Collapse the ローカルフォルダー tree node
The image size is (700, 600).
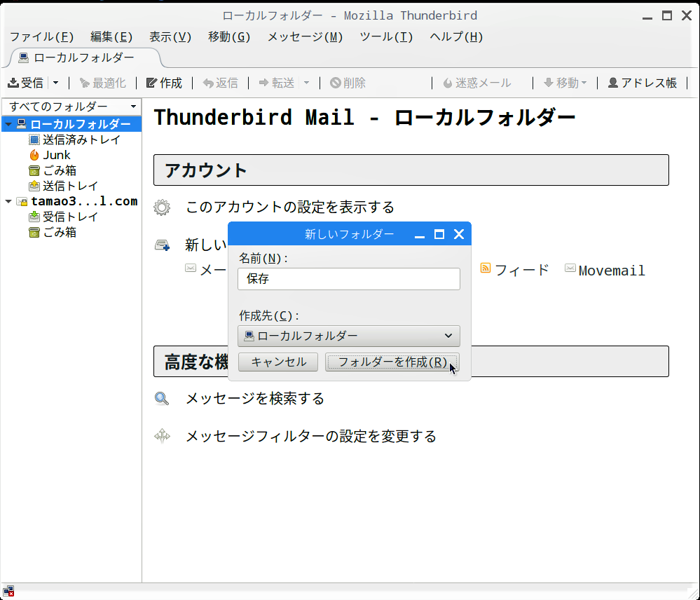pyautogui.click(x=8, y=125)
